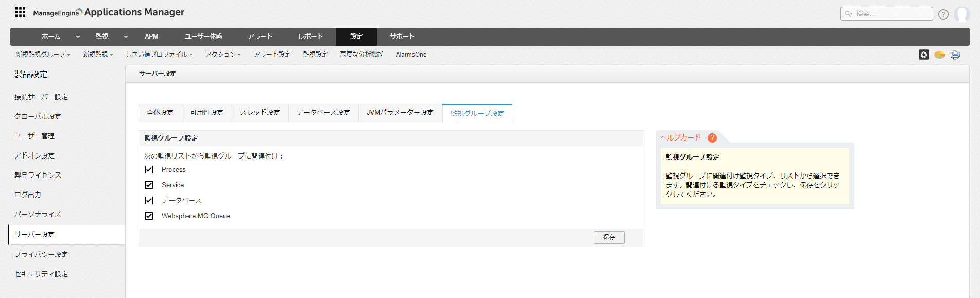Open the pie chart icon
Screen dimensions: 980x298
point(939,55)
